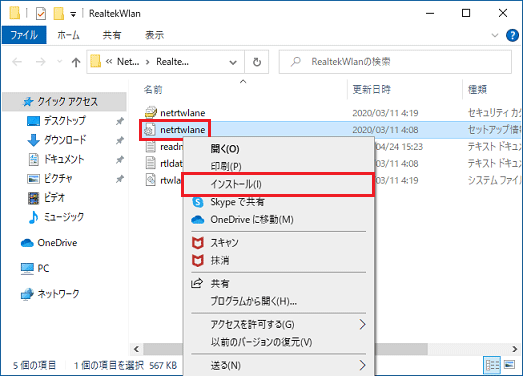Expand the ribbon with the chevron
The image size is (523, 376).
tap(495, 35)
